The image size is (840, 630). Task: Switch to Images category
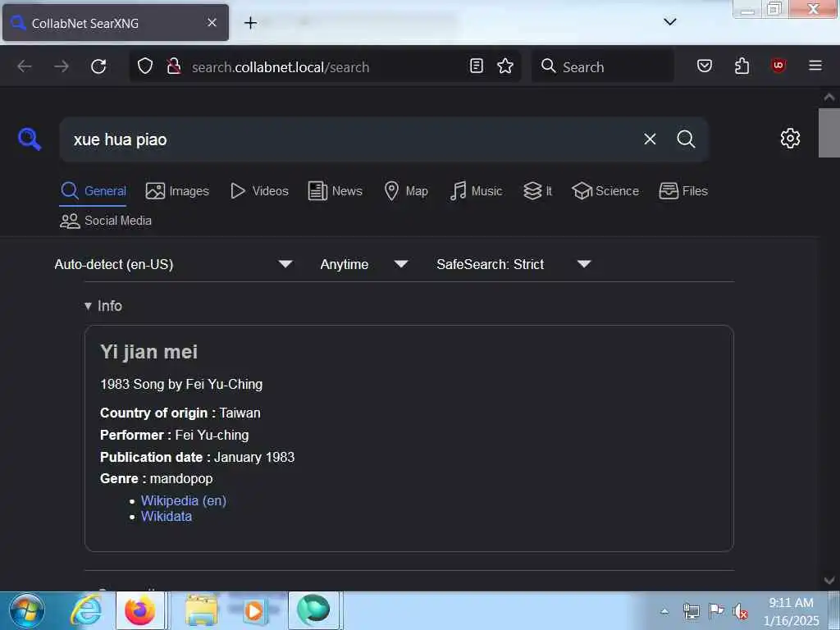(x=177, y=190)
